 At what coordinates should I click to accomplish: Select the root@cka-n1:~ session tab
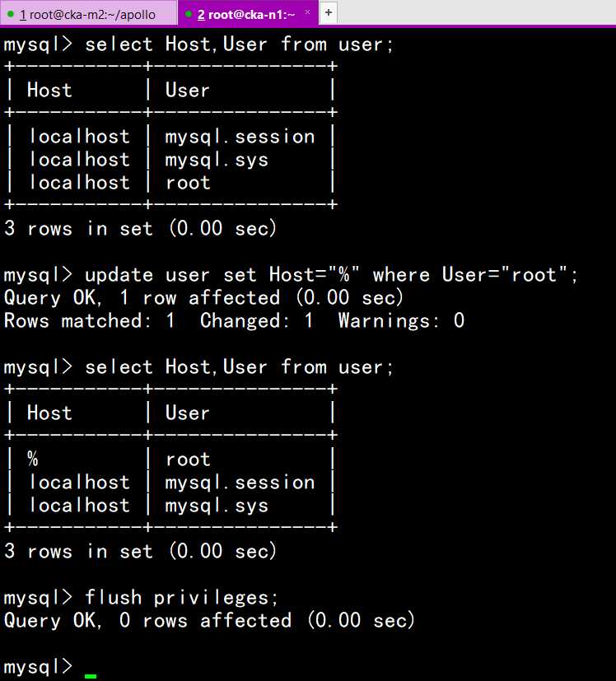tap(246, 15)
